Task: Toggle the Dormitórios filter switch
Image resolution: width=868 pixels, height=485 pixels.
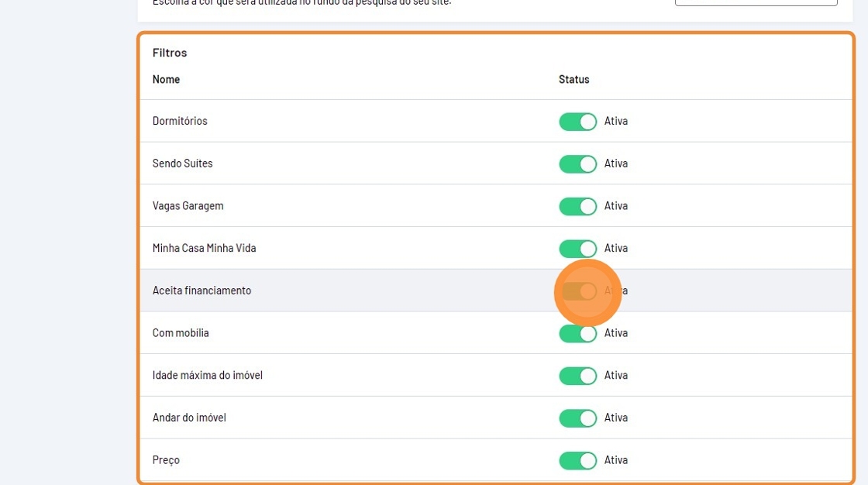Action: pyautogui.click(x=577, y=122)
